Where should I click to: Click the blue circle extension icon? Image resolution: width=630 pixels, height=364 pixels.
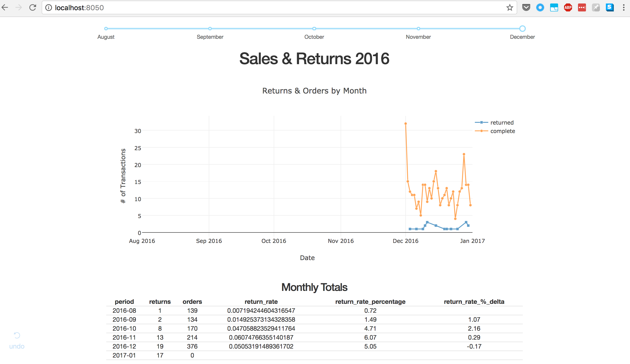coord(540,7)
